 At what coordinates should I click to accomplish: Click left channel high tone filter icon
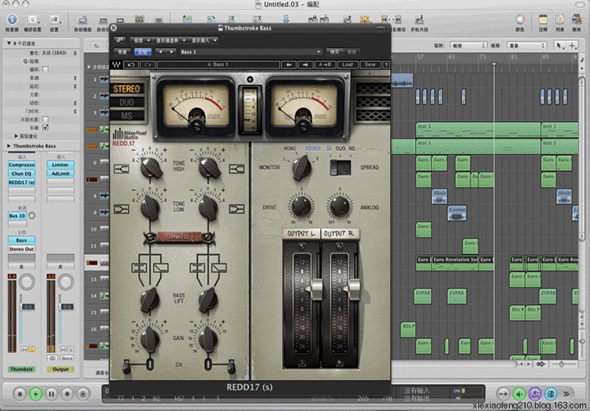pos(121,169)
